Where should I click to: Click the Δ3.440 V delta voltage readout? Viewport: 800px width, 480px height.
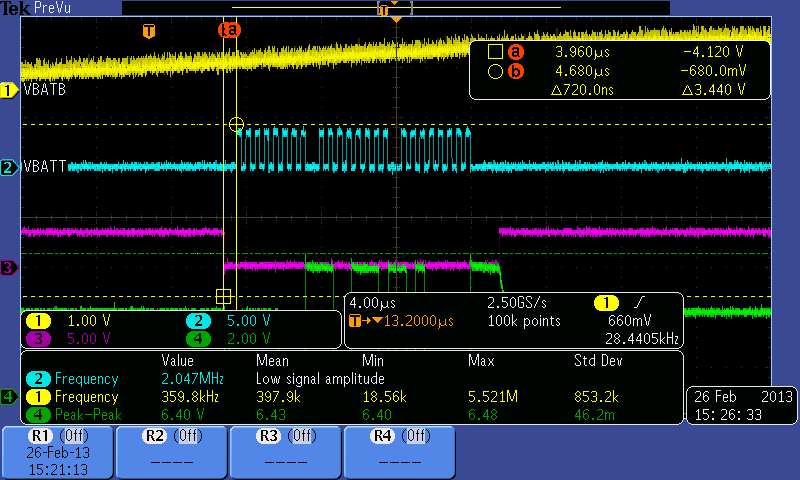tap(713, 90)
